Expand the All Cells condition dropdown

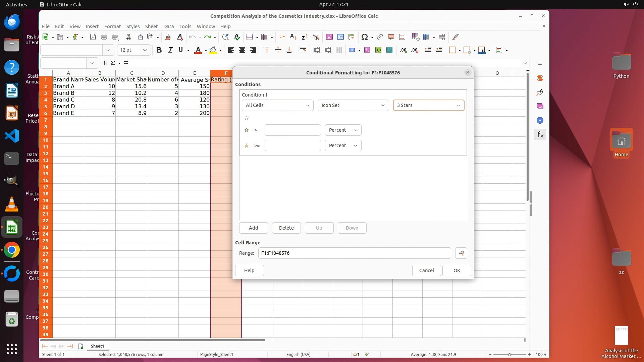[277, 105]
